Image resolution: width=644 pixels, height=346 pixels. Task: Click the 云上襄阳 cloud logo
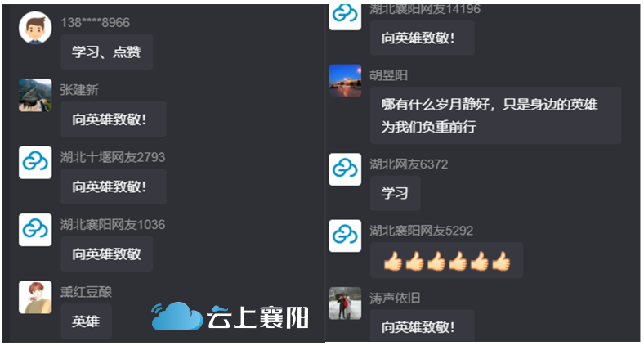pyautogui.click(x=230, y=316)
